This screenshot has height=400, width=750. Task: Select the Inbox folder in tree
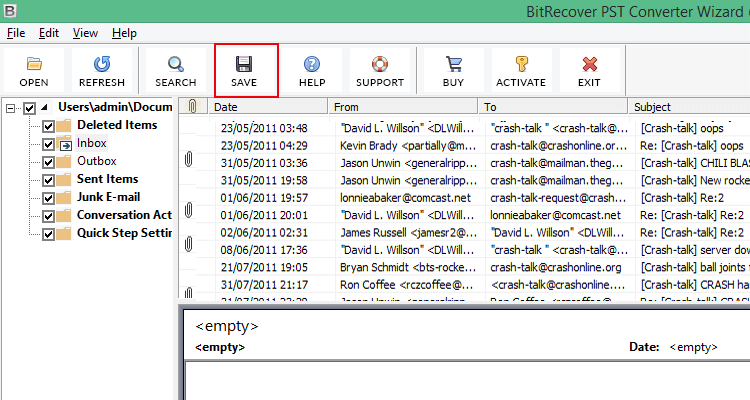pos(92,143)
